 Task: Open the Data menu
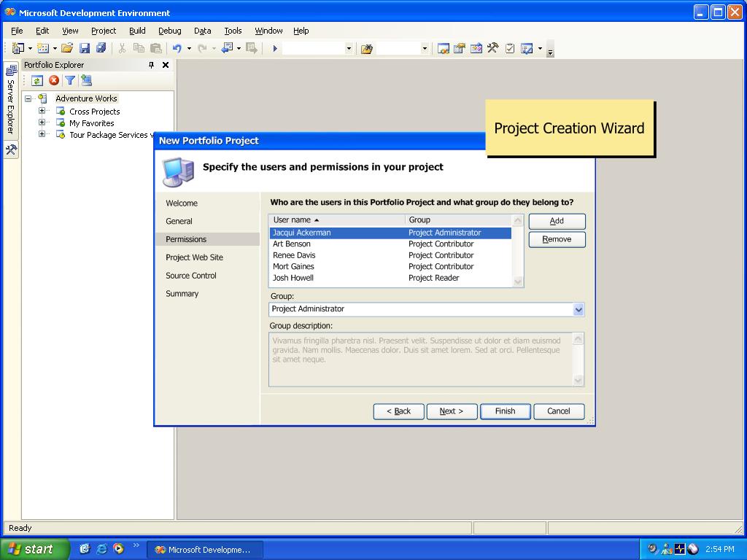(203, 31)
